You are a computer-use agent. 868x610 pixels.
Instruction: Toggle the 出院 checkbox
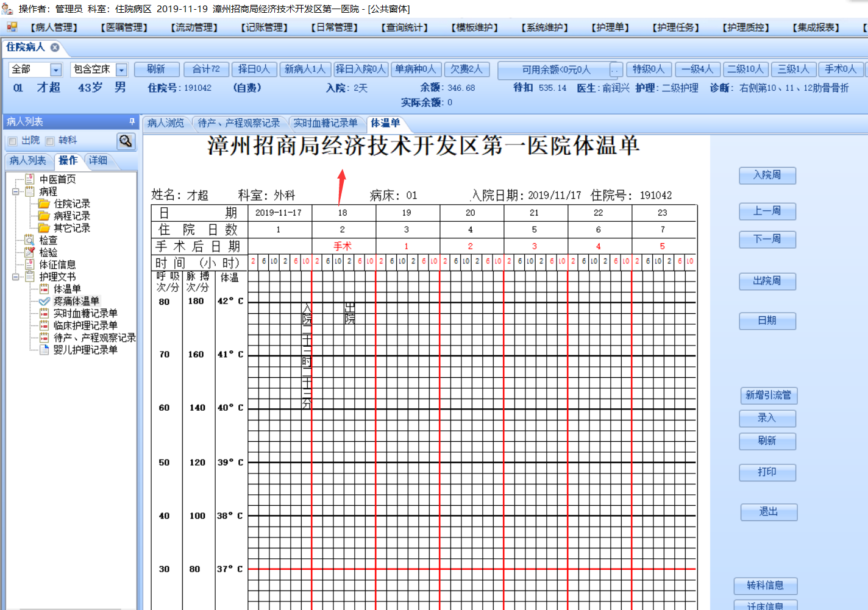click(x=13, y=141)
